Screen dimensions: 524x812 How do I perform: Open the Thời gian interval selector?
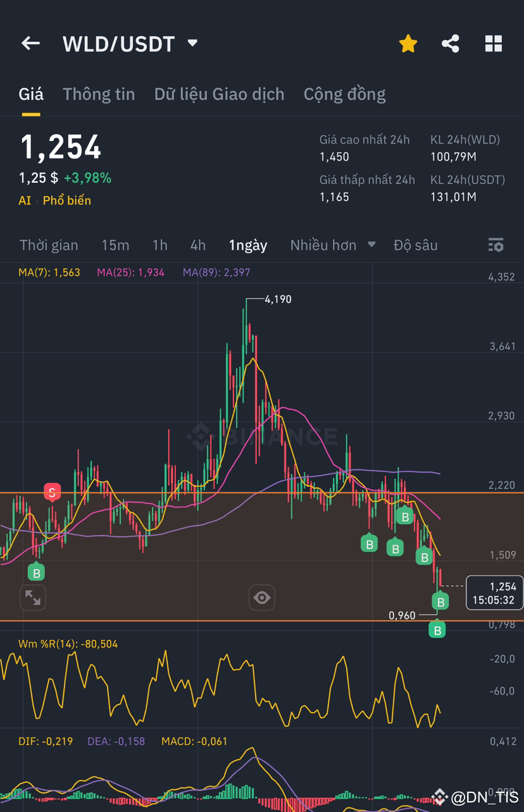click(x=49, y=245)
